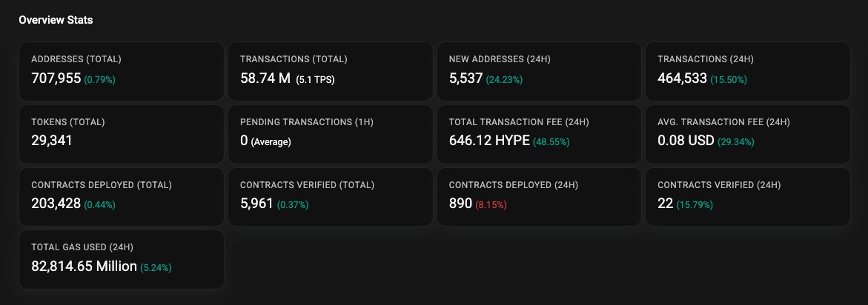Click the Overview Stats heading
868x305 pixels.
coord(56,20)
